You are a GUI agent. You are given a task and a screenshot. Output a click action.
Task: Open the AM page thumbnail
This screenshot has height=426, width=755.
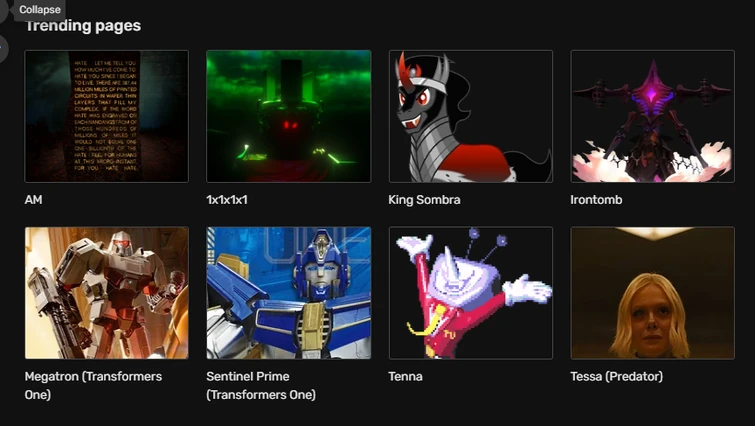[106, 116]
